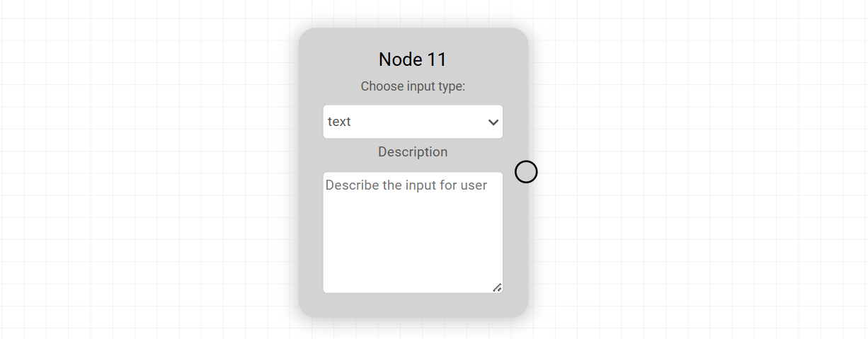Click the output connector circle on Node 11

pyautogui.click(x=526, y=172)
